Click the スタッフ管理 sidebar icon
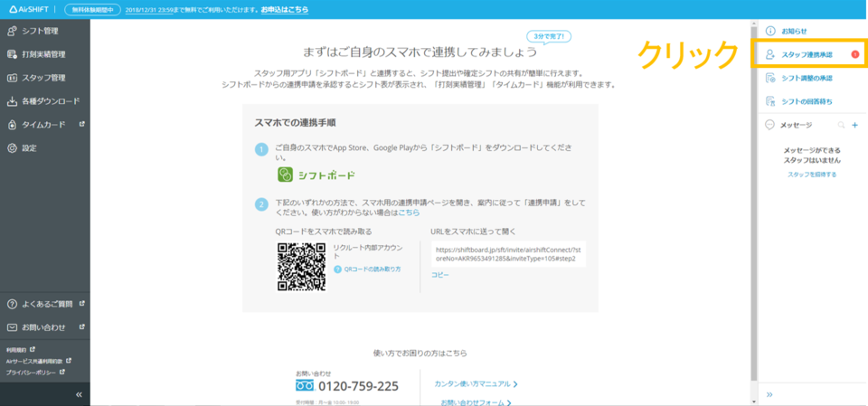Screen dimensions: 868x406 pos(13,78)
